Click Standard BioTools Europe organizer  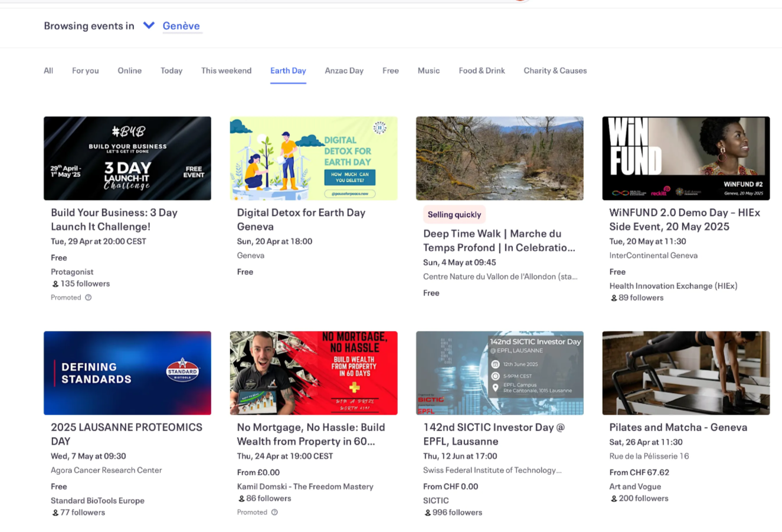(x=97, y=501)
